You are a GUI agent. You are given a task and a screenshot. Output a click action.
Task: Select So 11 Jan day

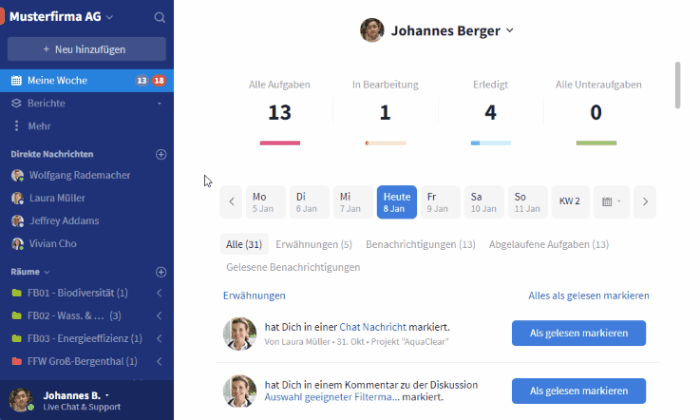click(x=528, y=202)
